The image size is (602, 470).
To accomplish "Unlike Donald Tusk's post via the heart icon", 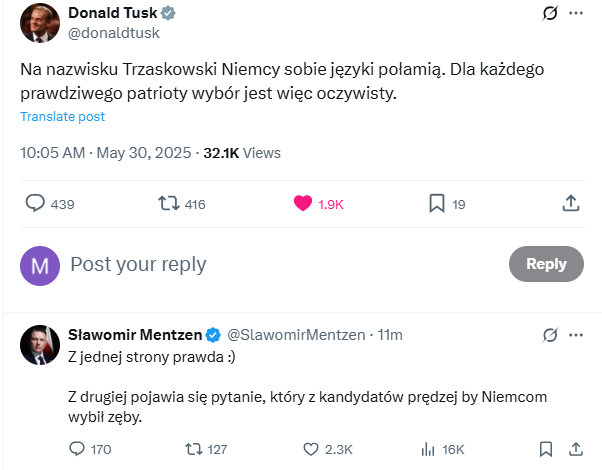I will click(303, 203).
